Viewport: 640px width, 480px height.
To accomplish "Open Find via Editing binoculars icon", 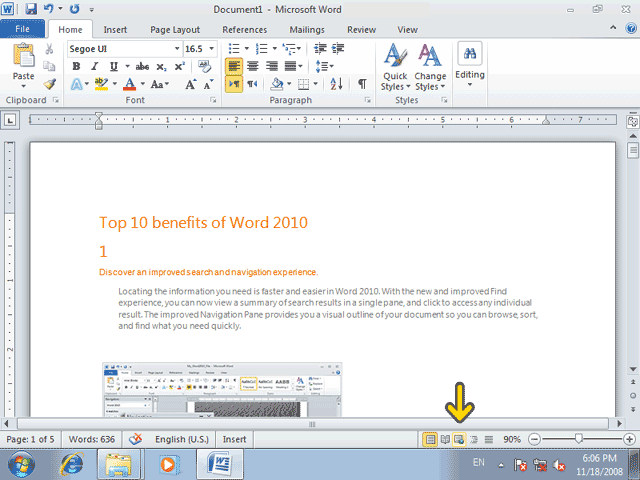I will (x=470, y=53).
